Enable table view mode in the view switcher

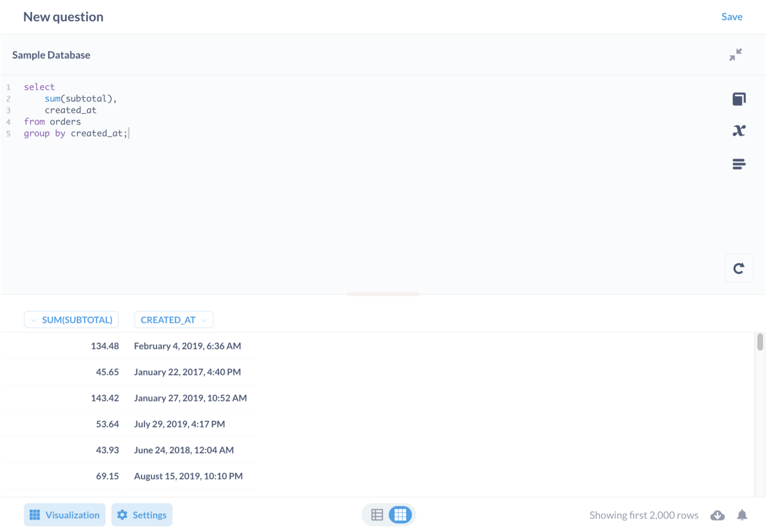(377, 515)
